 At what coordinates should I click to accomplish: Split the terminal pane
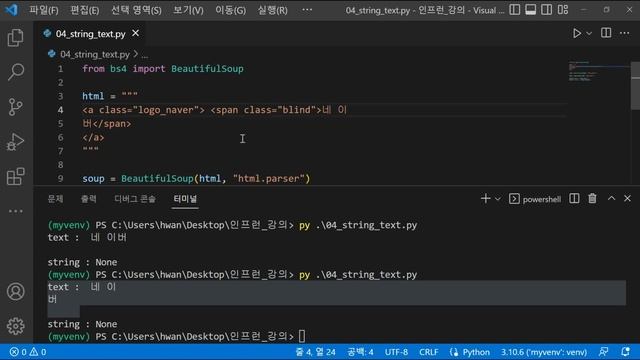(x=574, y=199)
